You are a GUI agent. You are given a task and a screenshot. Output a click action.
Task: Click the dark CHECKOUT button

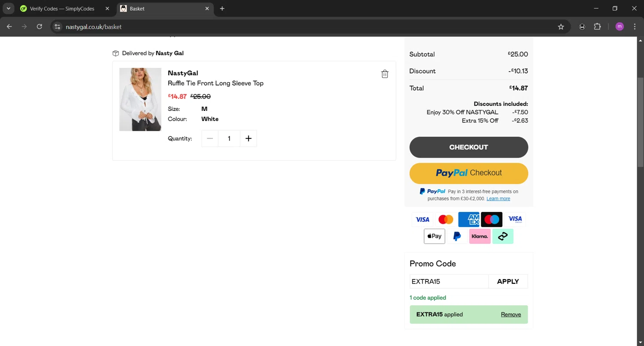point(469,147)
